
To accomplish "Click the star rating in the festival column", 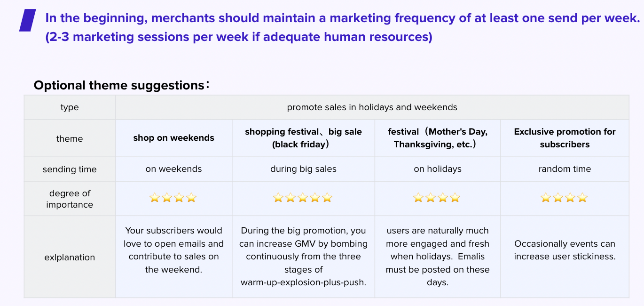I will point(436,198).
